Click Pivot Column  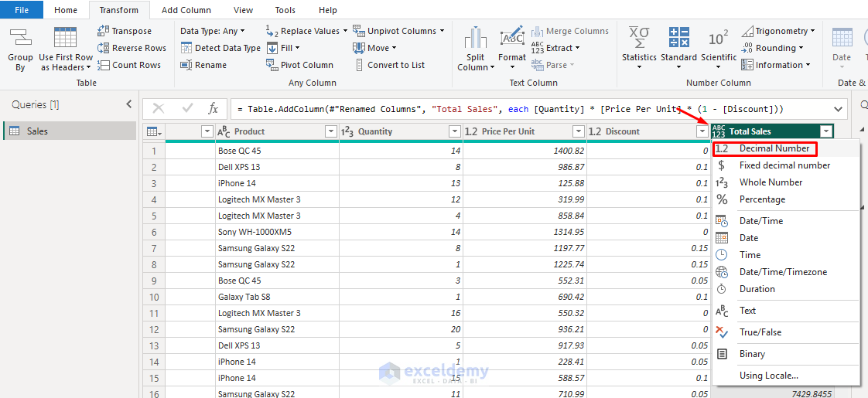point(299,65)
